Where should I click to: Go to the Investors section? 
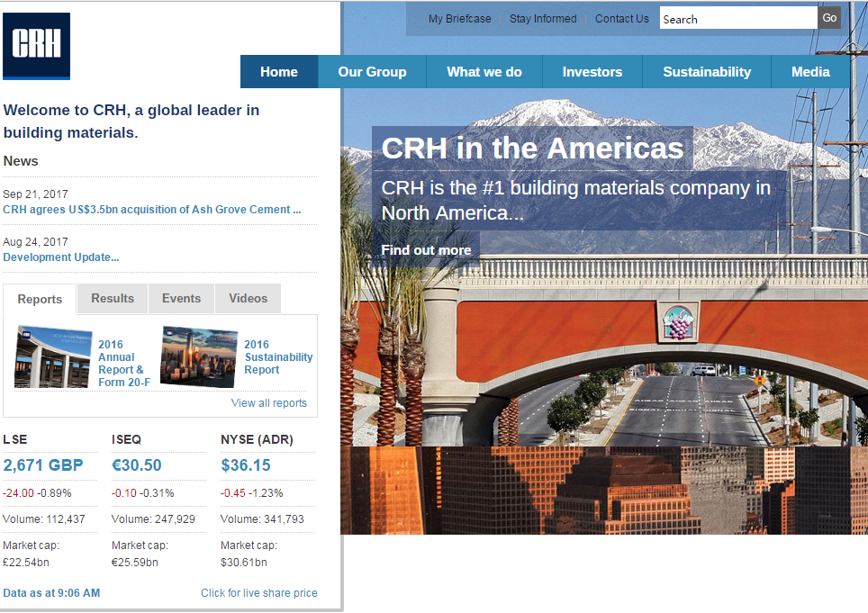pos(592,72)
